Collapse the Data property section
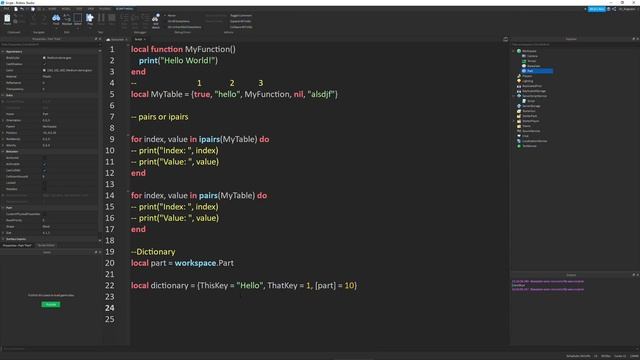Image resolution: width=640 pixels, height=360 pixels. pyautogui.click(x=3, y=95)
